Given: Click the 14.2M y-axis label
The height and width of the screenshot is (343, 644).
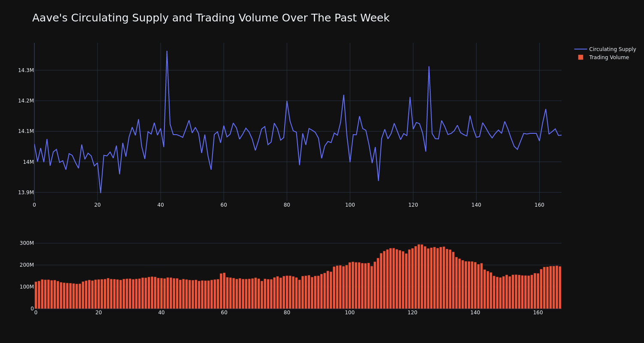Looking at the screenshot, I should (x=26, y=101).
